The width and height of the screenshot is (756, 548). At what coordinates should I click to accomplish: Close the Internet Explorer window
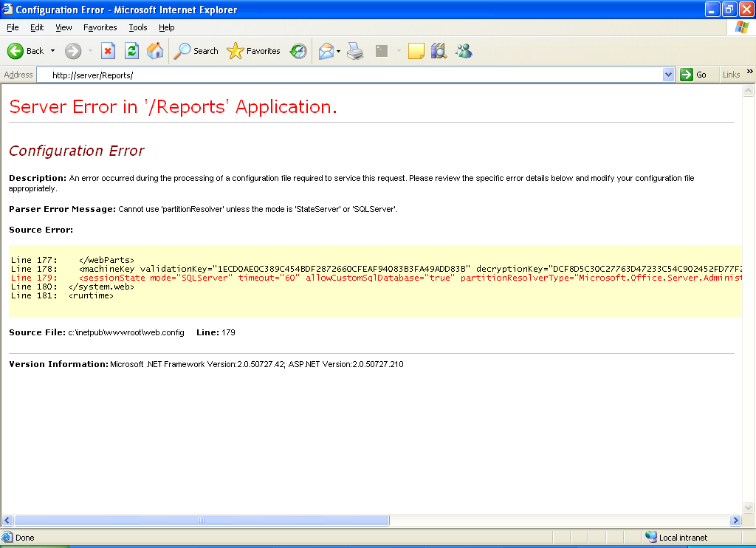(x=746, y=9)
